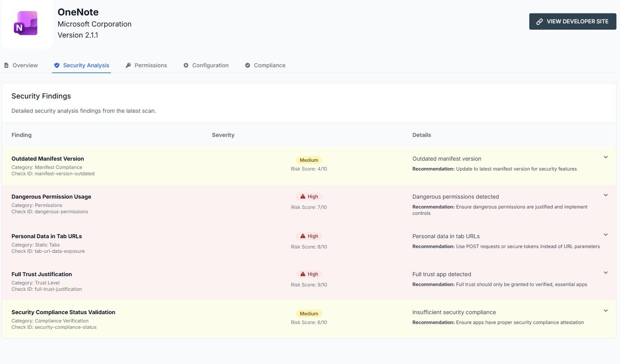Image resolution: width=620 pixels, height=364 pixels.
Task: Click Check ID security-compliance-status text
Action: 54,327
